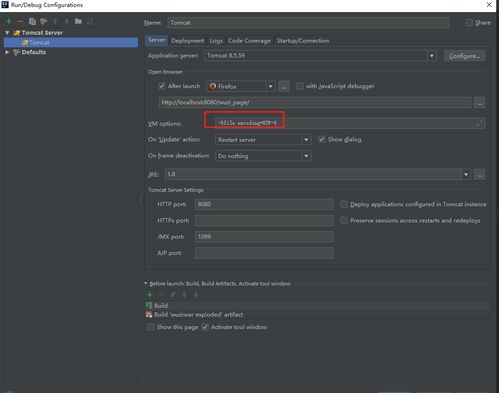Add a Before launch task
Image resolution: width=499 pixels, height=393 pixels.
(150, 295)
